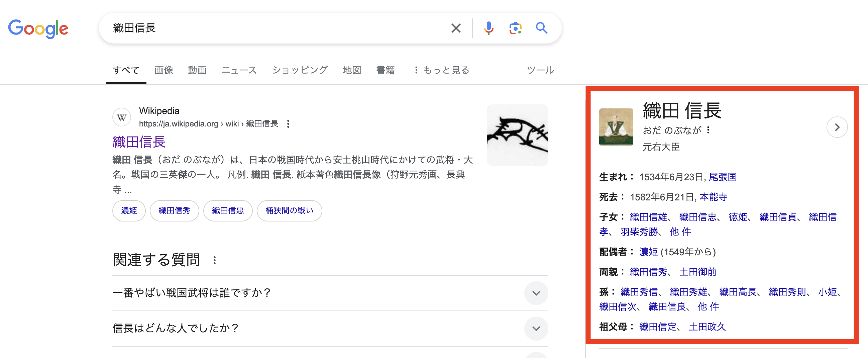Click the Nobunaga portrait thumbnail in the knowledge panel
Viewport: 868px width, 358px height.
(616, 127)
